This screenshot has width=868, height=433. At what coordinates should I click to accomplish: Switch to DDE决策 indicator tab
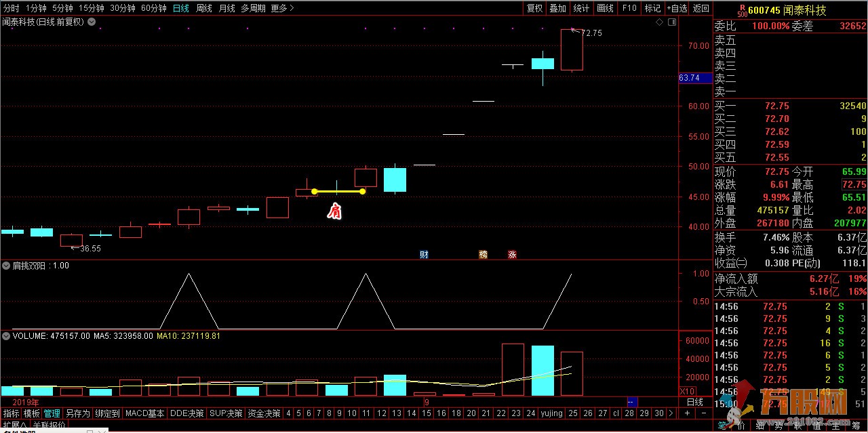187,413
